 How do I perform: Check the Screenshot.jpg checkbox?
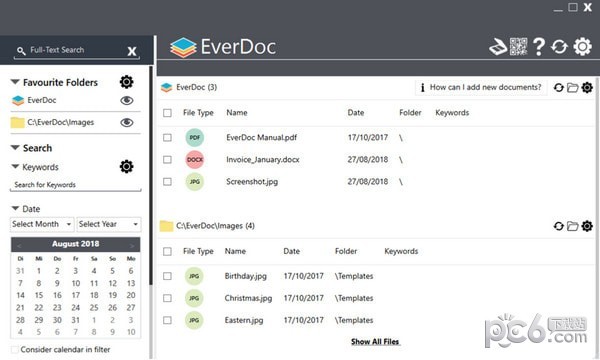point(167,182)
